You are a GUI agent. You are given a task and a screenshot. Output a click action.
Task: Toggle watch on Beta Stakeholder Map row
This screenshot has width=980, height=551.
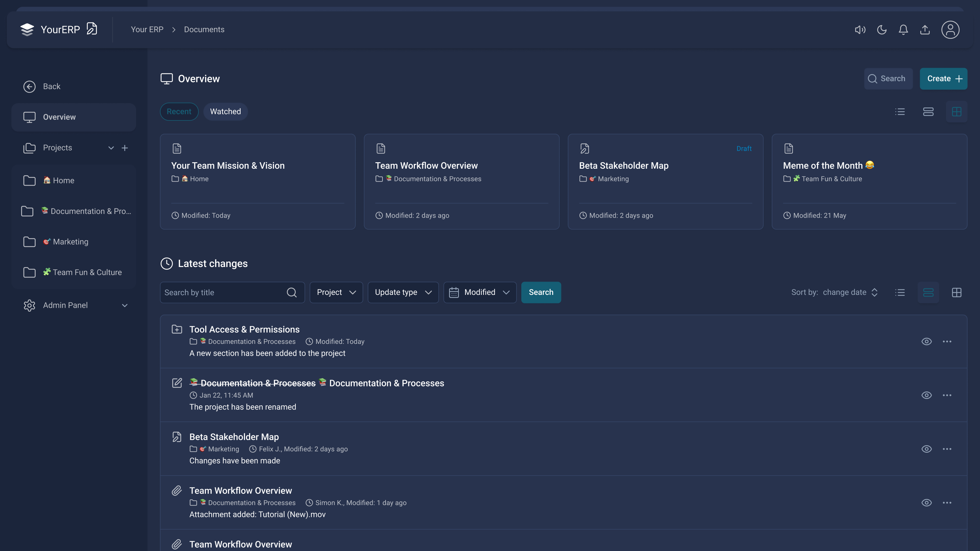coord(926,449)
